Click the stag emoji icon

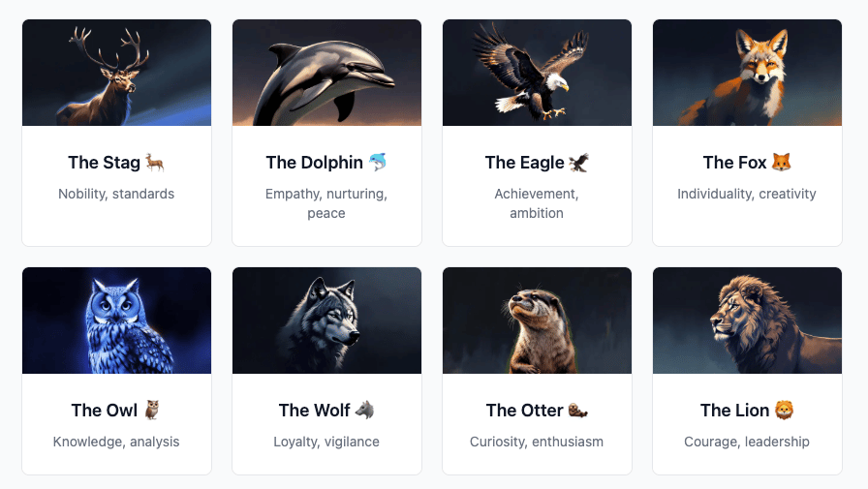tap(154, 163)
